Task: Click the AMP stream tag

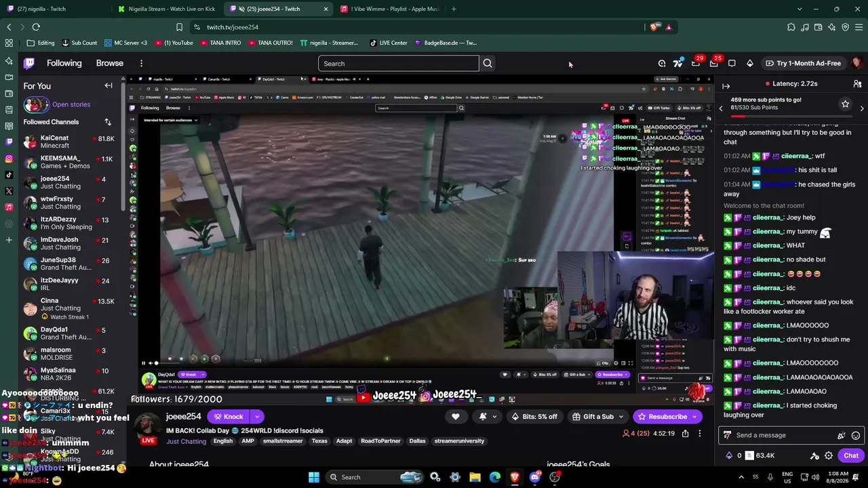Action: click(248, 441)
